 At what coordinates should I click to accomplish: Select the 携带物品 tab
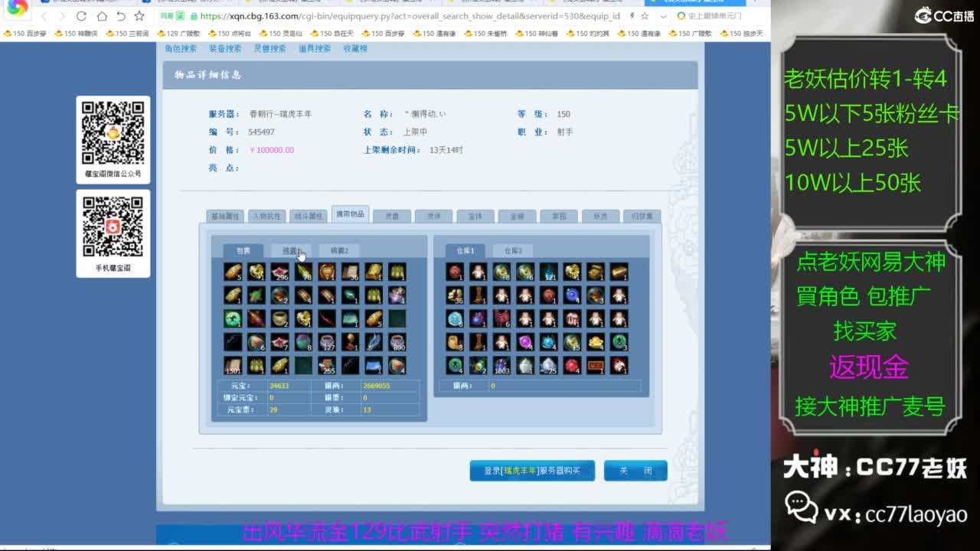(350, 214)
